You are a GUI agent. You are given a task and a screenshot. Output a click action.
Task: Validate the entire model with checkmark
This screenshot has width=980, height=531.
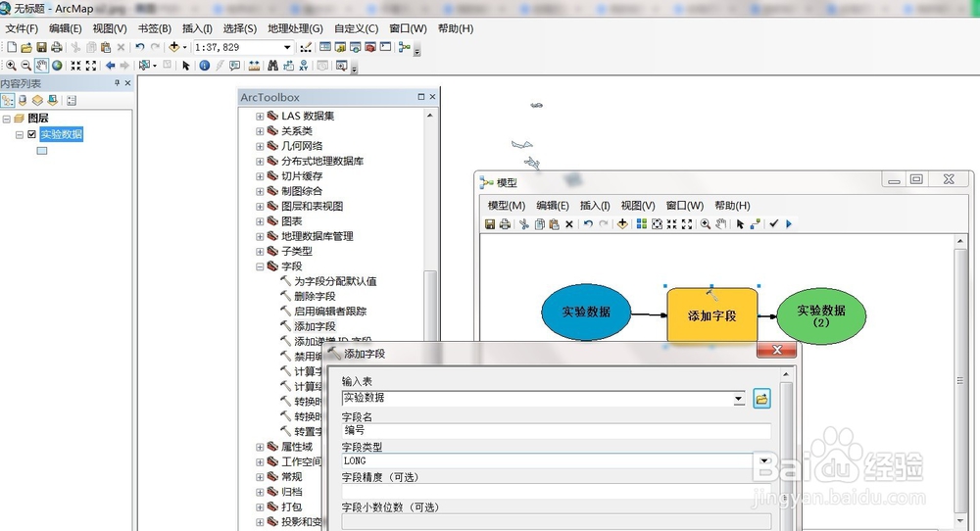tap(774, 224)
